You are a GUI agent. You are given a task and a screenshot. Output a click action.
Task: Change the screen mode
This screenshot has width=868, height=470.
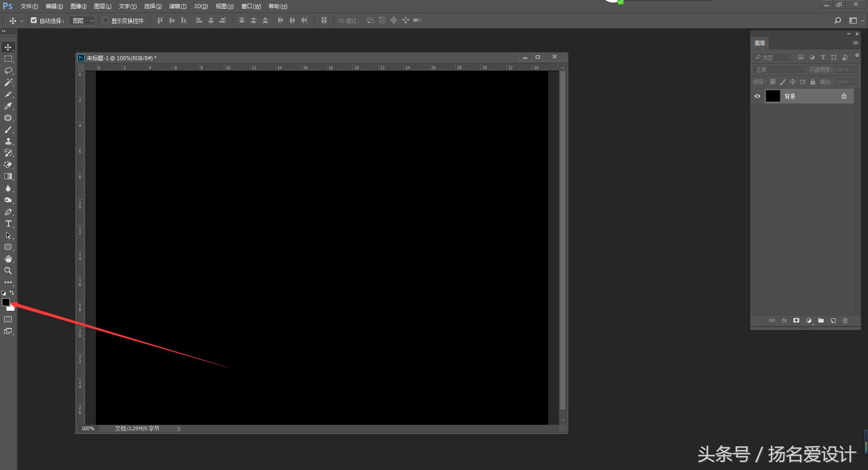(x=8, y=331)
